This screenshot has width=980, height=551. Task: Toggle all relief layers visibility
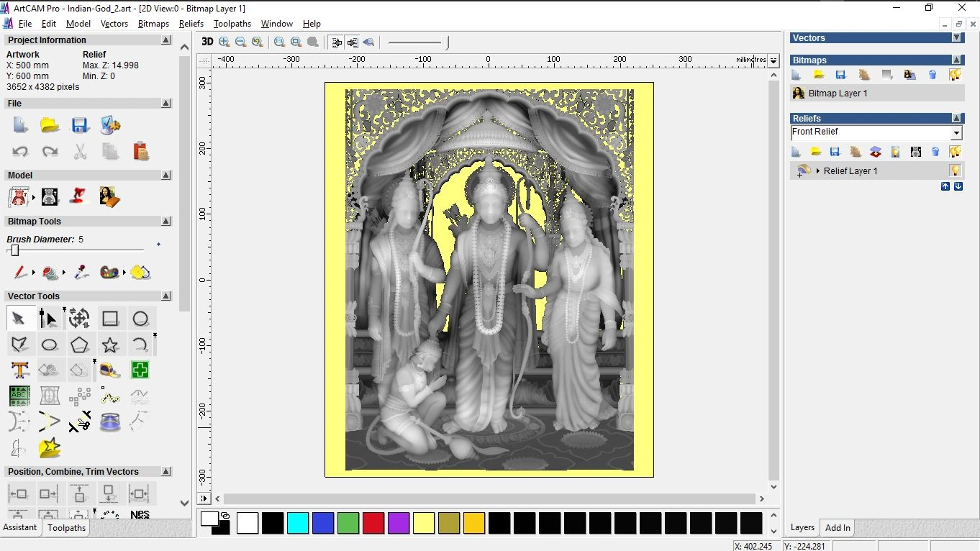956,152
